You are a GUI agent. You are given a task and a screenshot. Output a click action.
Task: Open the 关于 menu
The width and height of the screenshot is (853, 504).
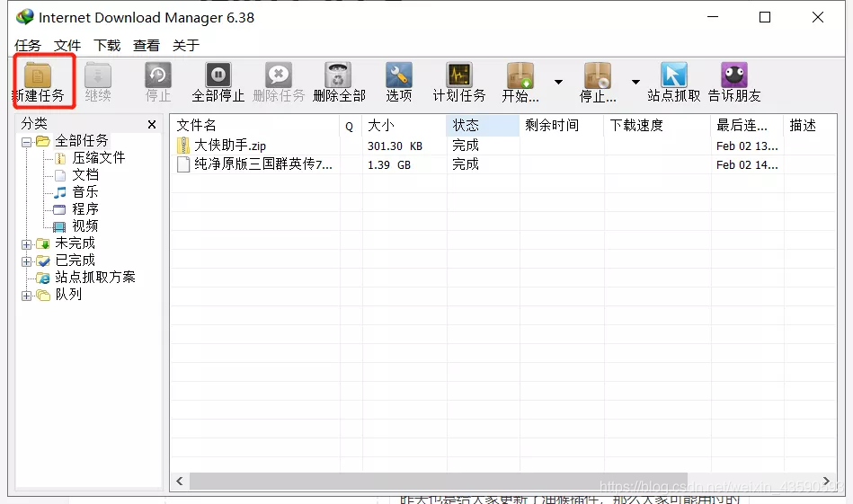[186, 46]
